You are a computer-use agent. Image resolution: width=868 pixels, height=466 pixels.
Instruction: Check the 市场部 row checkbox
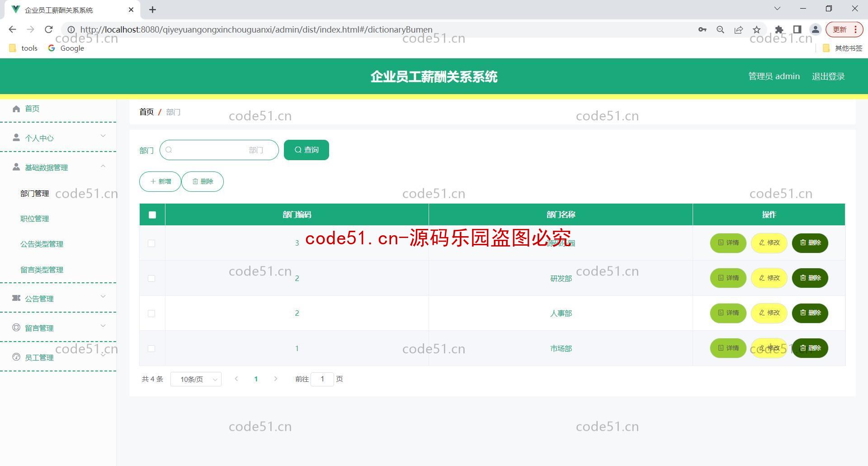click(x=151, y=348)
